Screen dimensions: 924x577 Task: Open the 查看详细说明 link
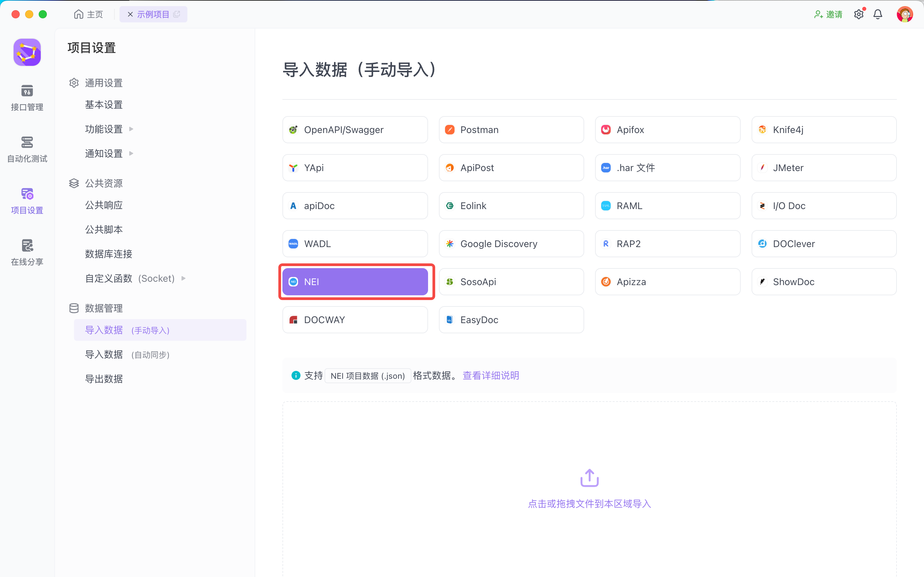pos(491,375)
